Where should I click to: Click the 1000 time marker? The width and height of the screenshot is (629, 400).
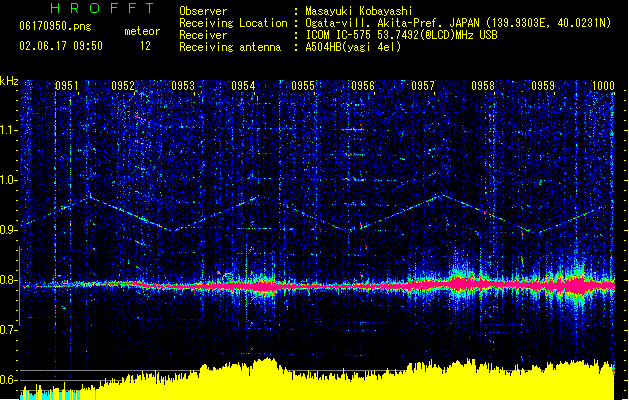pyautogui.click(x=603, y=87)
